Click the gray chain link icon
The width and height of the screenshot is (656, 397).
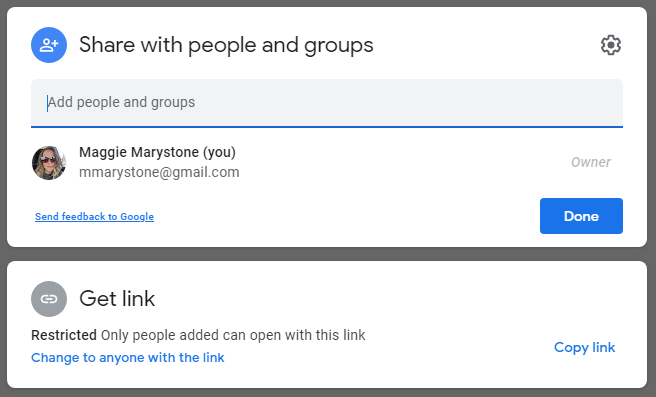49,299
